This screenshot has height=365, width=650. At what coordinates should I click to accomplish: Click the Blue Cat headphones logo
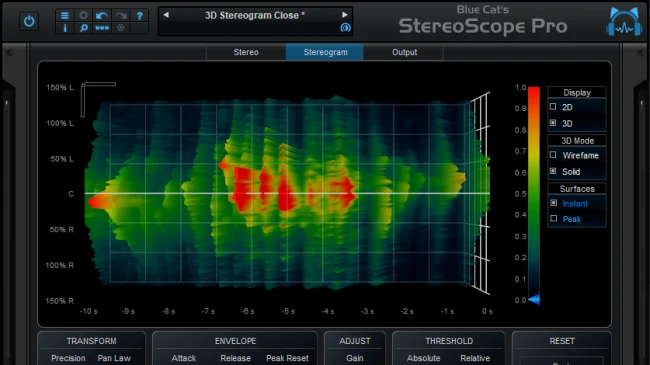pos(624,23)
